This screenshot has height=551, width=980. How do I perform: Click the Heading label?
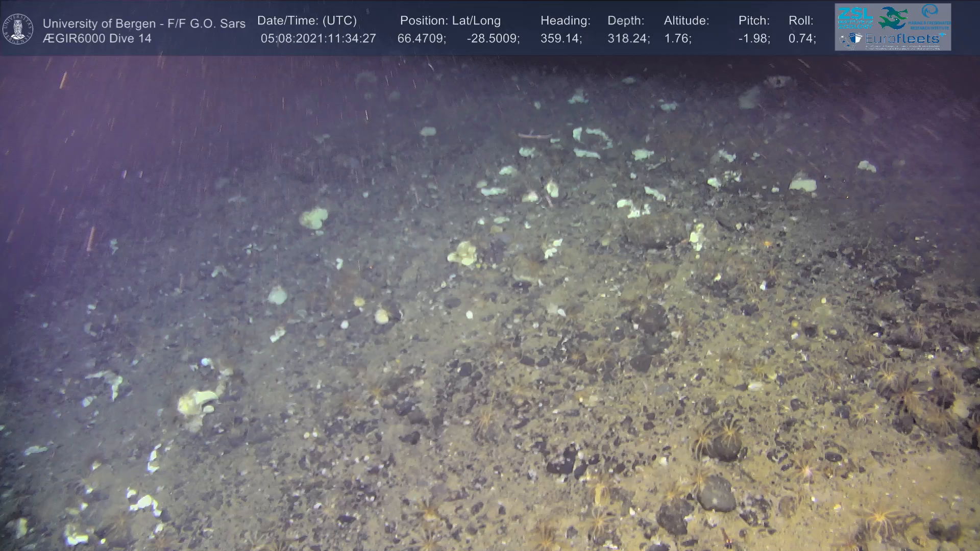[x=565, y=21]
